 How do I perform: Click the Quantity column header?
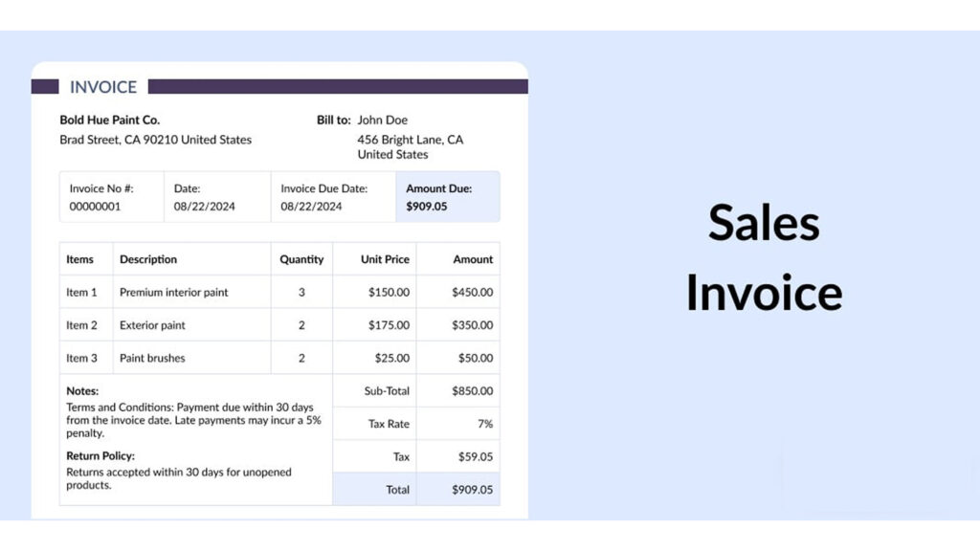(301, 259)
